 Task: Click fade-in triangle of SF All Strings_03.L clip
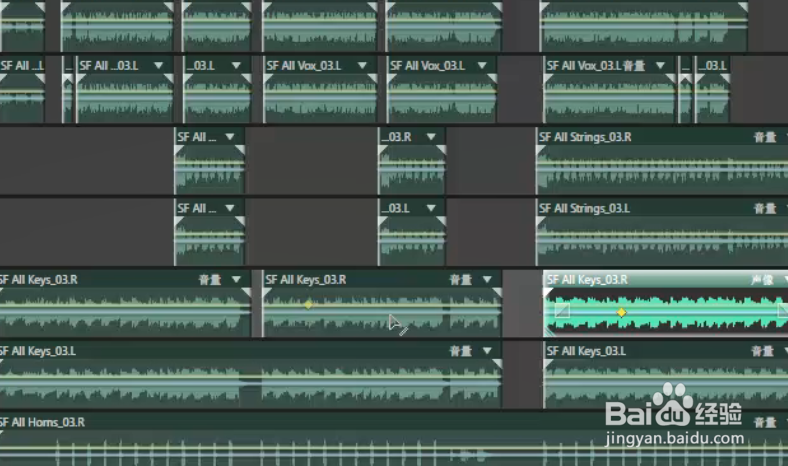coord(541,222)
